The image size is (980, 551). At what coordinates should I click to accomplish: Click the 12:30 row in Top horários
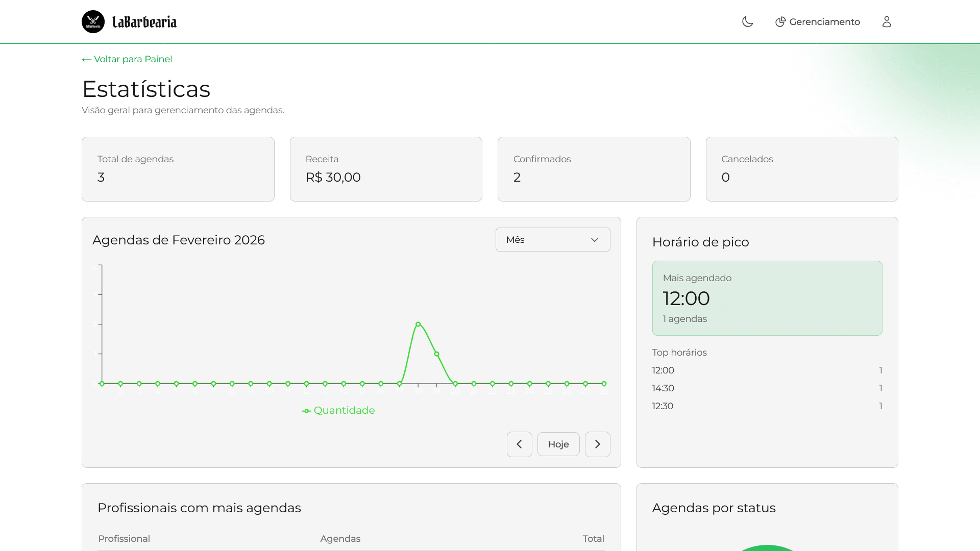click(x=767, y=406)
